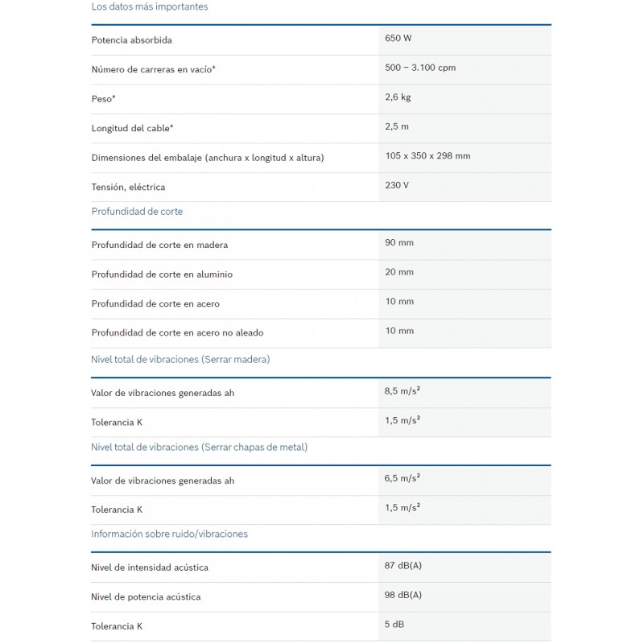Click the 'Peso*' row label
This screenshot has height=644, width=644.
click(104, 99)
